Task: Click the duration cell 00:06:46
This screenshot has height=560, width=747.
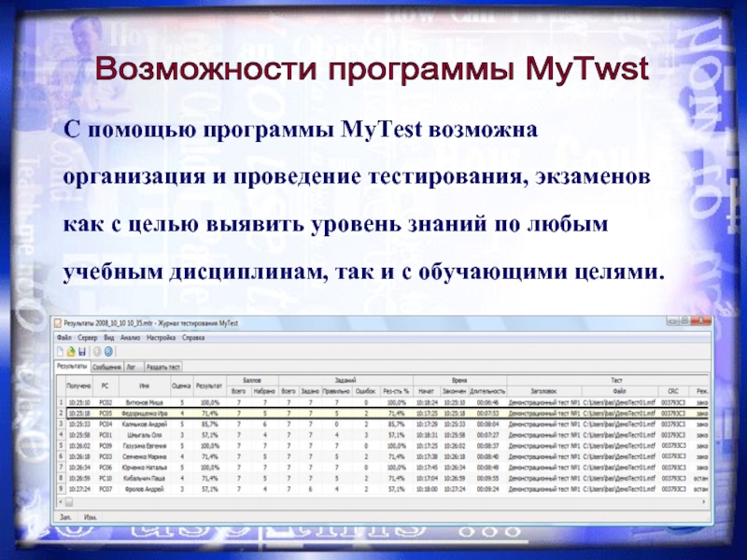Action: pos(487,402)
